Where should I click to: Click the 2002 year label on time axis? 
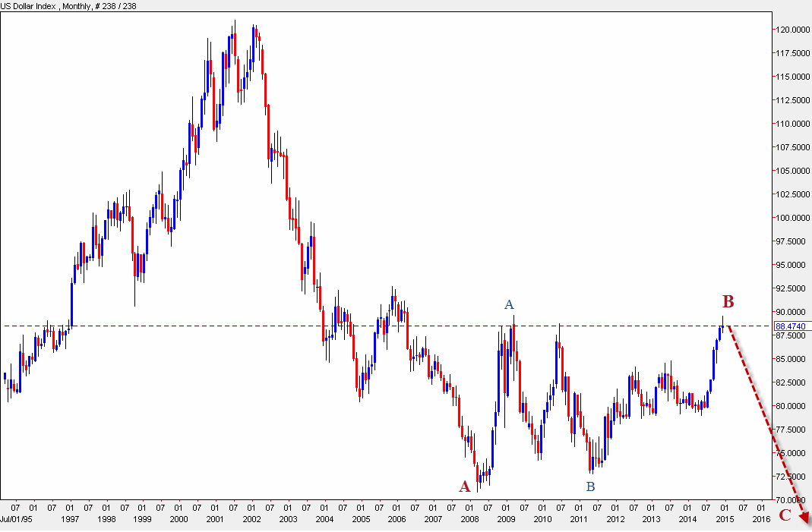pos(251,520)
